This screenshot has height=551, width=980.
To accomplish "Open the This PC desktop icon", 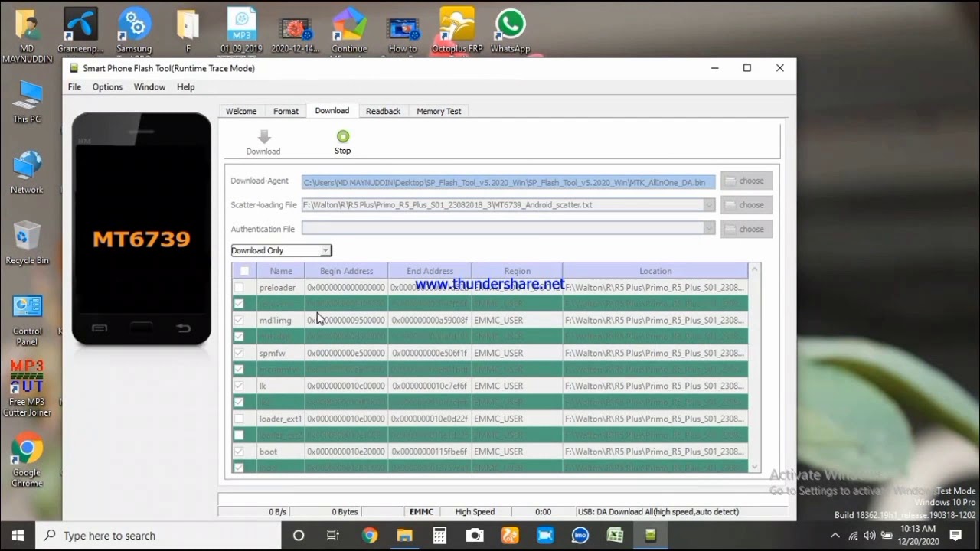I will [x=27, y=102].
